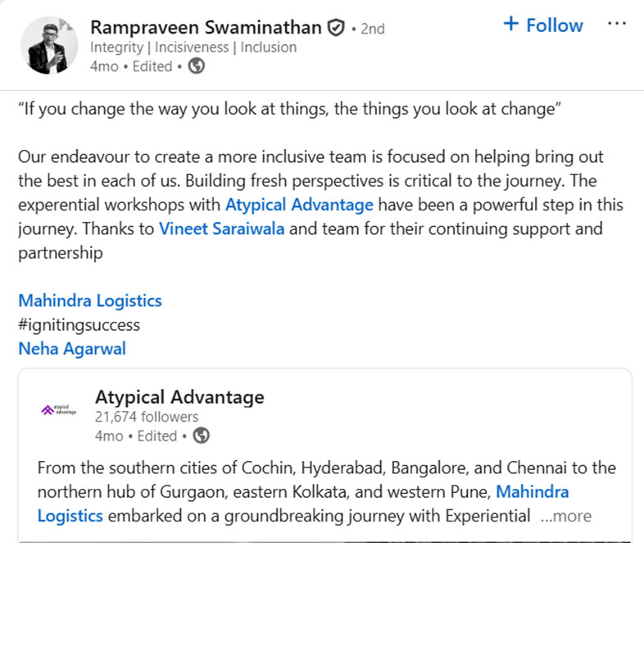Open Rampraveen Swaminathan's profile photo
This screenshot has width=644, height=655.
tap(49, 46)
